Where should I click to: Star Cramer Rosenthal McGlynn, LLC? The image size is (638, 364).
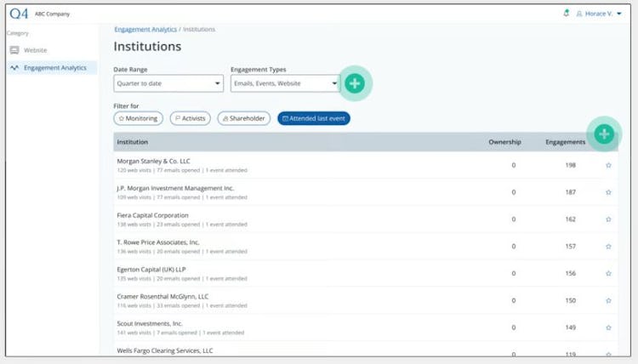[608, 300]
